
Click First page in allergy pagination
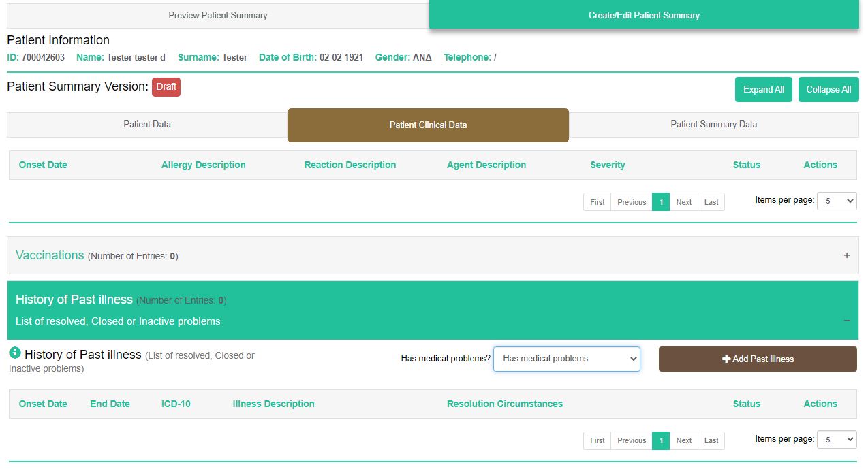pyautogui.click(x=598, y=202)
